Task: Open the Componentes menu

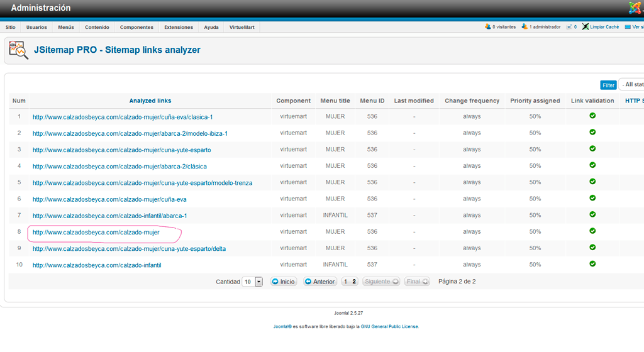Action: (136, 27)
